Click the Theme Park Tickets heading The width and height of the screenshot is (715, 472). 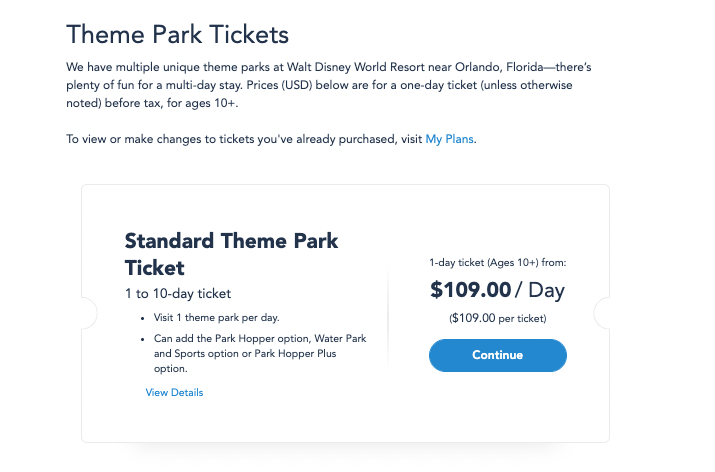(x=177, y=35)
